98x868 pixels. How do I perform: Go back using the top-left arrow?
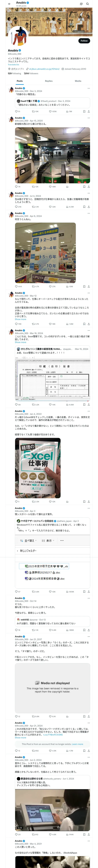[x=9, y=4]
